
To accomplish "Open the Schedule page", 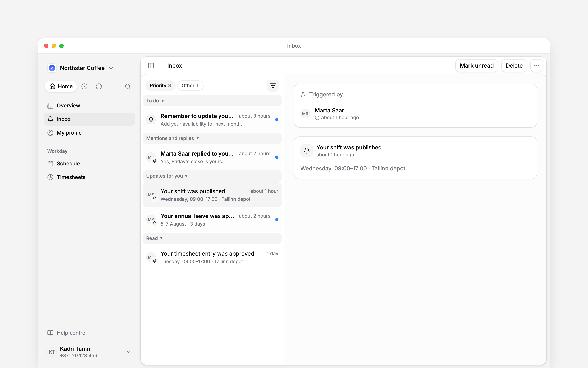I will coord(89,164).
